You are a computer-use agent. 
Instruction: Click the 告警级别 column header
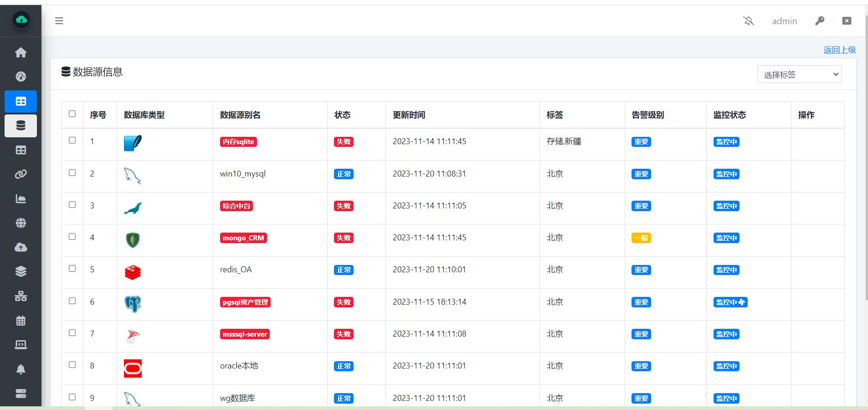(x=647, y=115)
